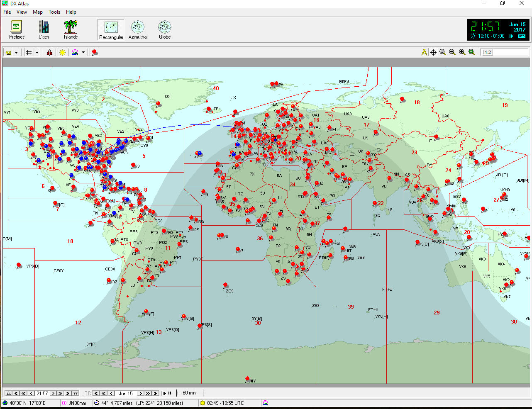This screenshot has height=409, width=532.
Task: Open the File menu
Action: (7, 12)
